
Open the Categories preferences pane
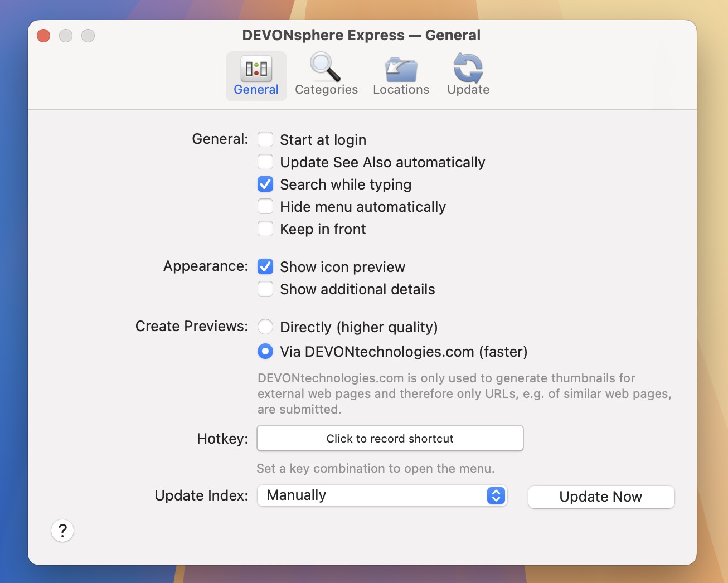326,74
